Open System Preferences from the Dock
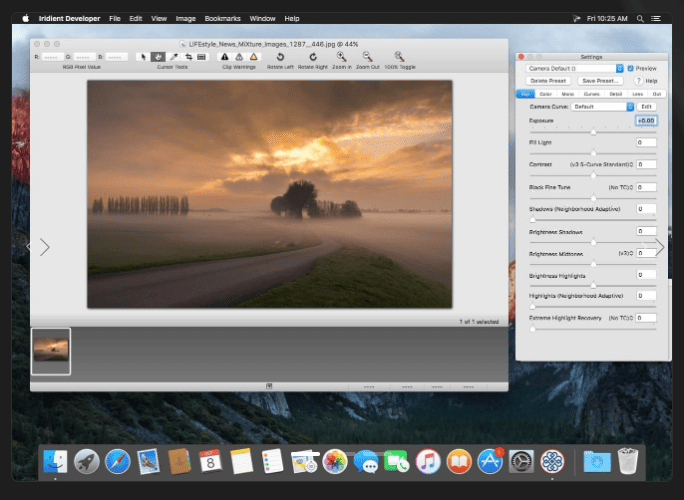This screenshot has height=500, width=684. pyautogui.click(x=521, y=461)
